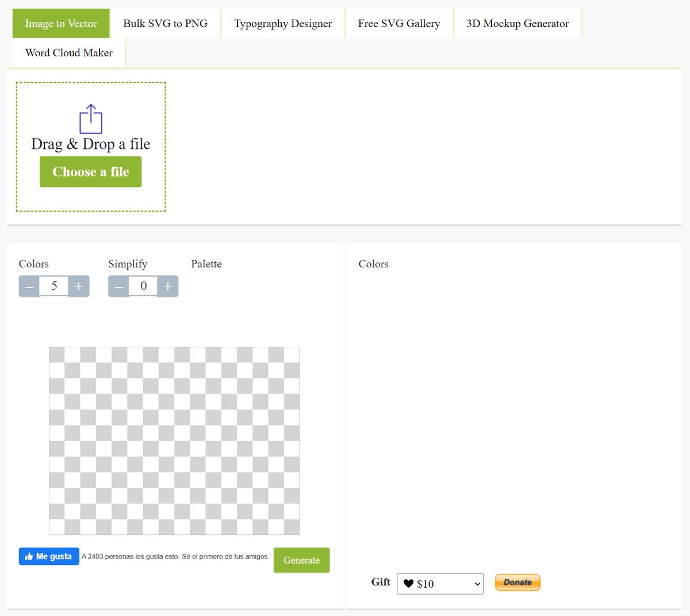Screen dimensions: 690x616
Task: Decrease the Simplify value with the minus button
Action: pyautogui.click(x=118, y=286)
